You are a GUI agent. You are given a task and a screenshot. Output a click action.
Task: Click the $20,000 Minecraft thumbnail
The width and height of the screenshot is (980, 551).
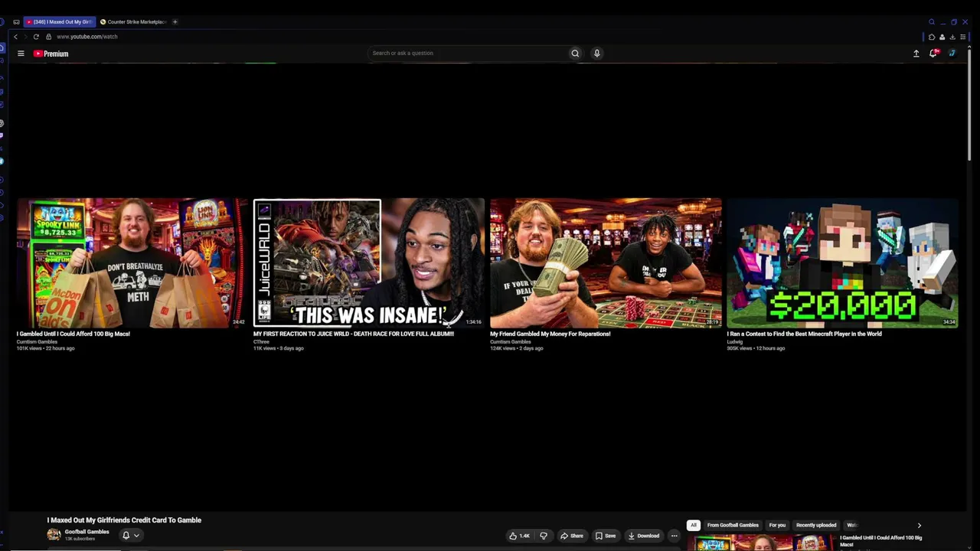842,263
